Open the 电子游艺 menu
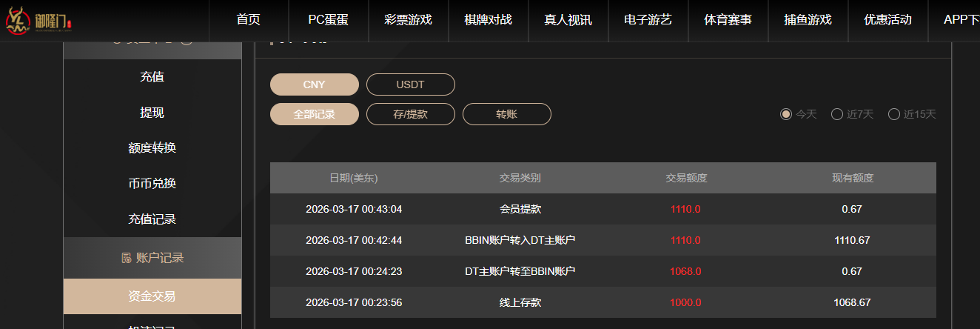The image size is (980, 329). (648, 20)
